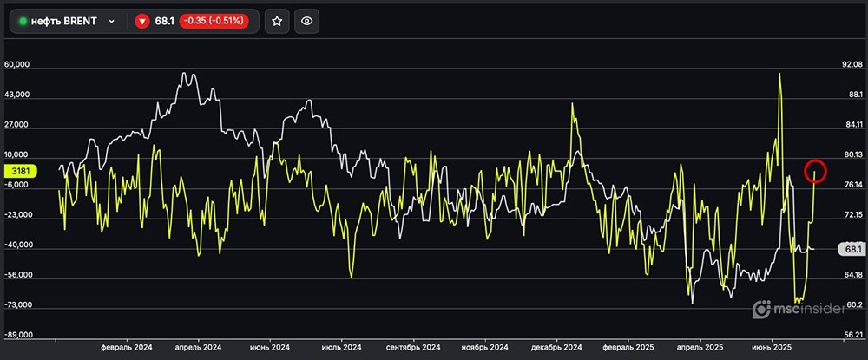Click the green status dot beside нефть BRENT
Image resolution: width=868 pixels, height=360 pixels.
point(23,21)
